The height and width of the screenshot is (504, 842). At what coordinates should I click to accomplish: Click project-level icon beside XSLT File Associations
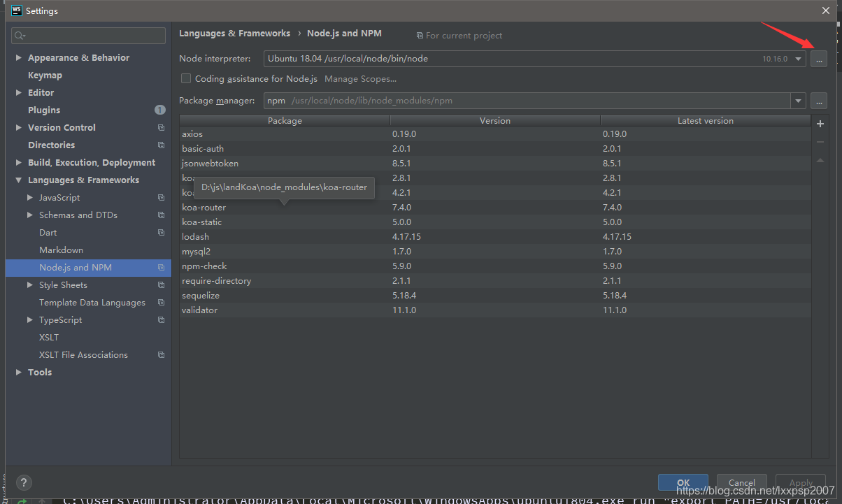pyautogui.click(x=162, y=355)
